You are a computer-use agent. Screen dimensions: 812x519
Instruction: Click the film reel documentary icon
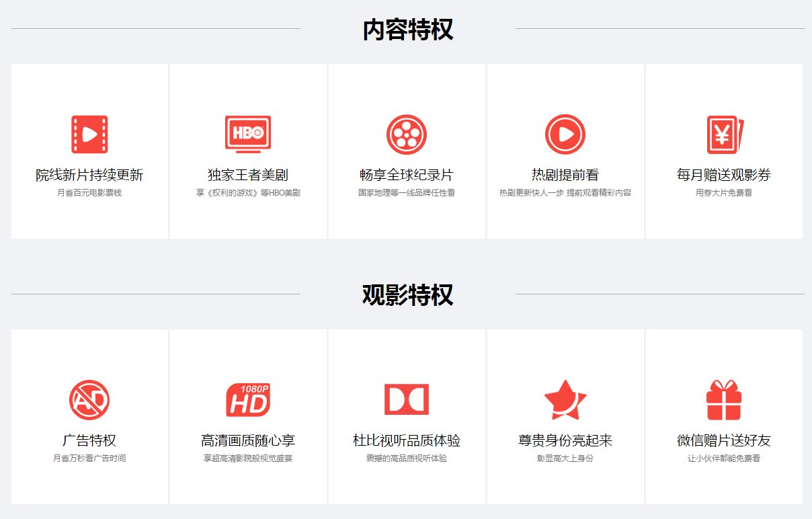pos(407,134)
